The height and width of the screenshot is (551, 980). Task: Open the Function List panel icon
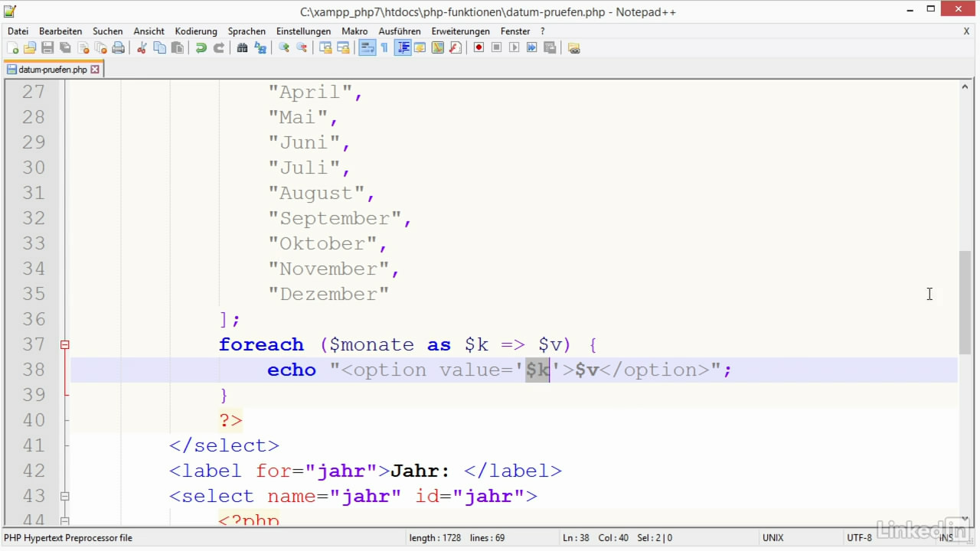point(456,47)
